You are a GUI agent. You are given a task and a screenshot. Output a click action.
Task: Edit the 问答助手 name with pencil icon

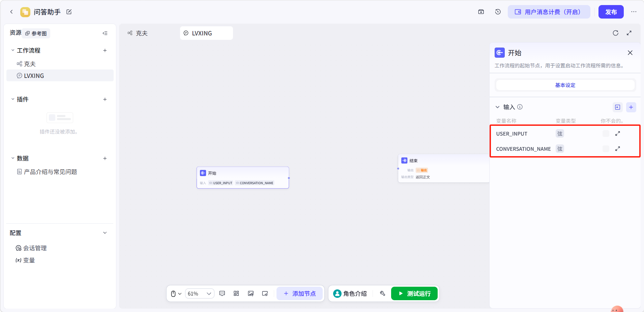click(x=69, y=12)
